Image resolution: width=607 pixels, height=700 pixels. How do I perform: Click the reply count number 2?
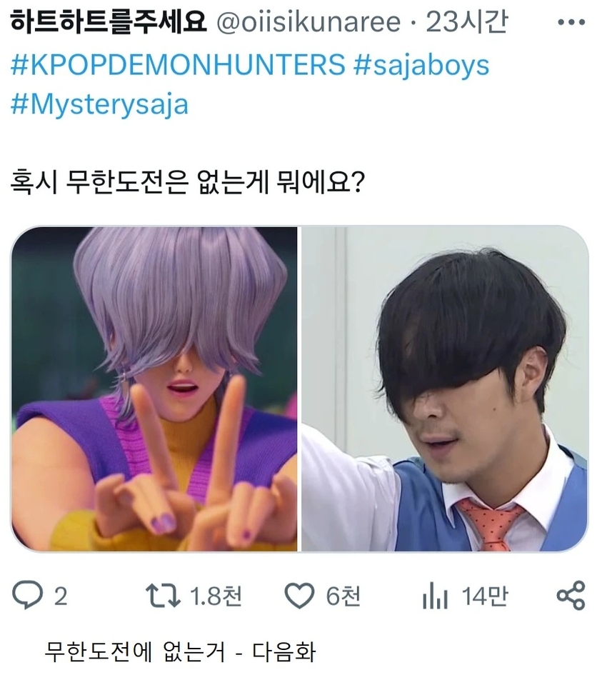[x=61, y=596]
